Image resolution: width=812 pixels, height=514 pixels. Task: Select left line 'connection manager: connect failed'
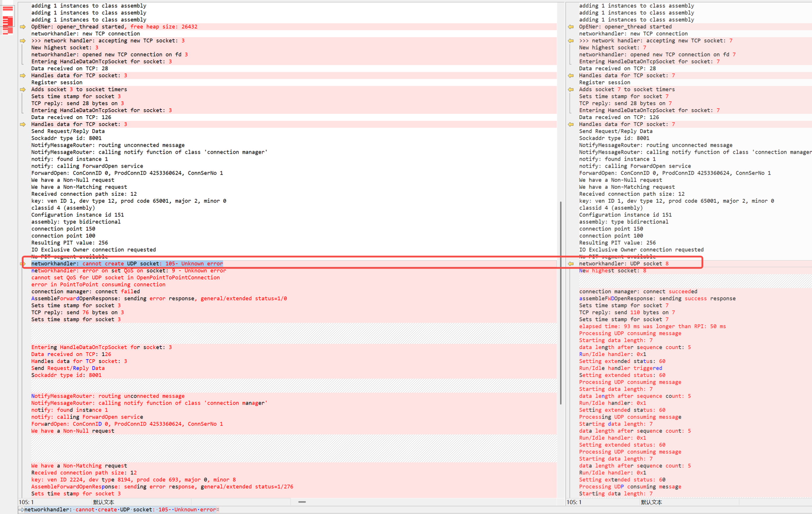coord(85,292)
